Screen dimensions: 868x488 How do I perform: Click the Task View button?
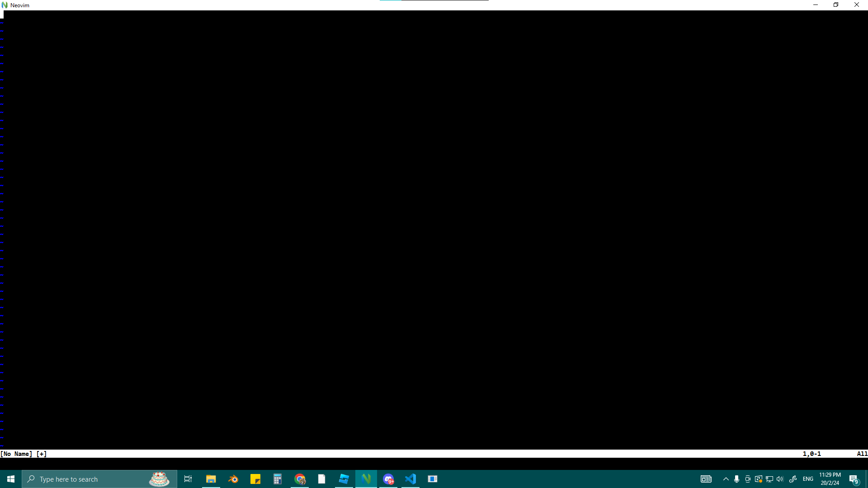pyautogui.click(x=188, y=479)
